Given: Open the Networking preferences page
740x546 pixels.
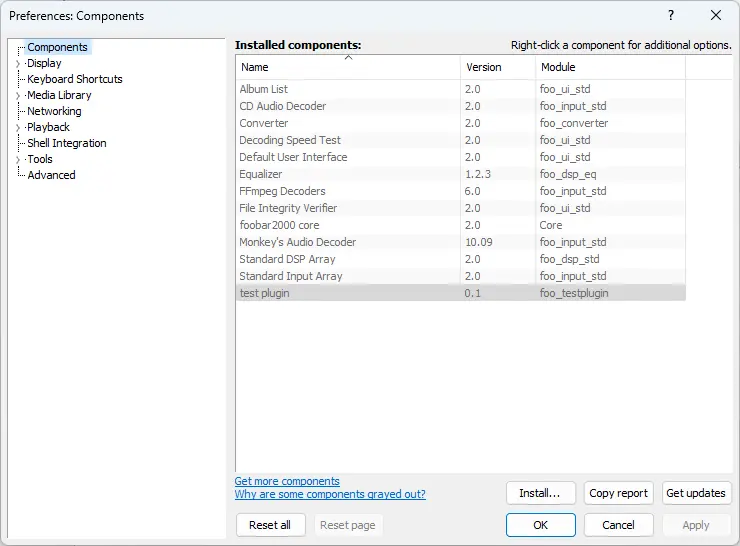Looking at the screenshot, I should (54, 111).
